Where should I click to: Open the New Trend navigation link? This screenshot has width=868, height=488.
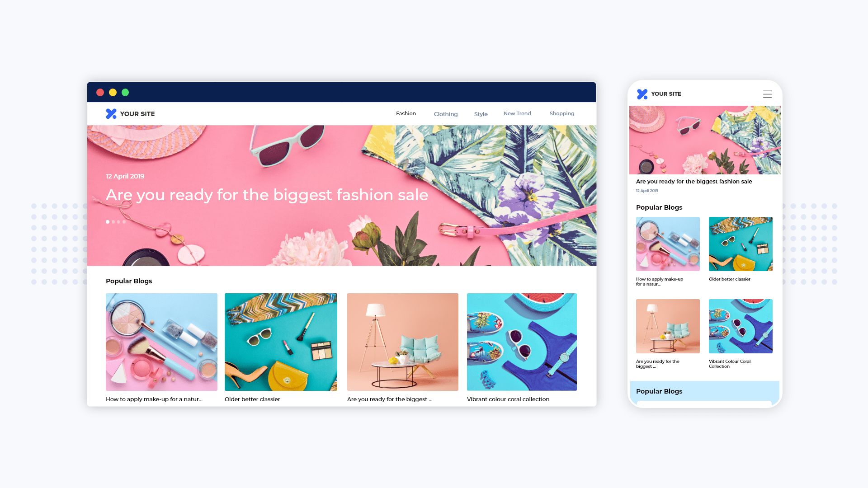pyautogui.click(x=517, y=113)
